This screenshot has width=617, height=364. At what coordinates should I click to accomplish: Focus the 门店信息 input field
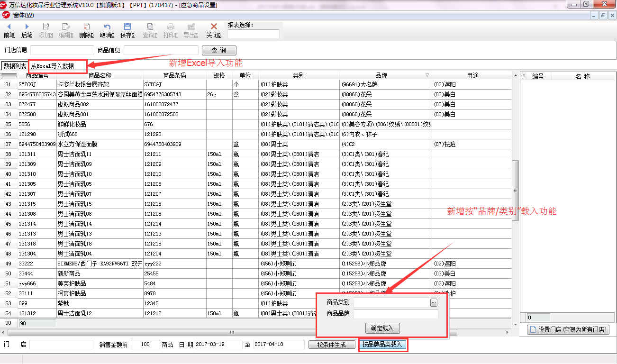pos(63,50)
